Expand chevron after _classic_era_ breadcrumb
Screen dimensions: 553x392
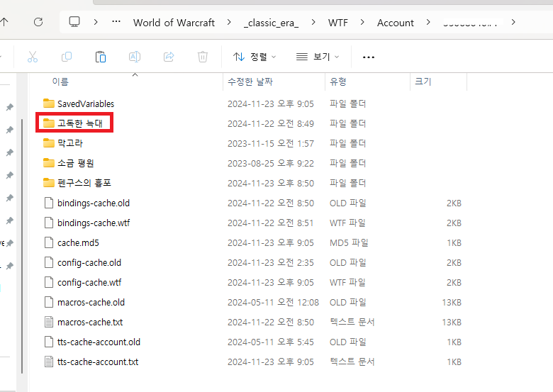coord(313,22)
